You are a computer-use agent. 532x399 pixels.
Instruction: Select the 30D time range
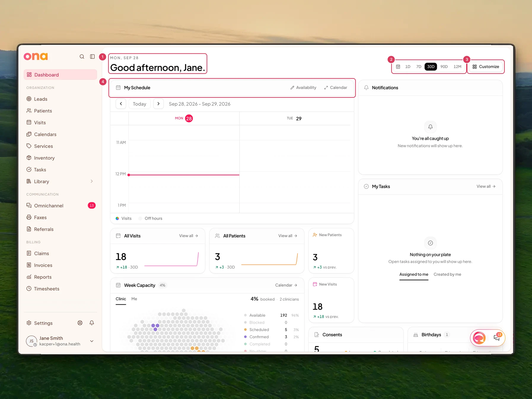pos(431,67)
